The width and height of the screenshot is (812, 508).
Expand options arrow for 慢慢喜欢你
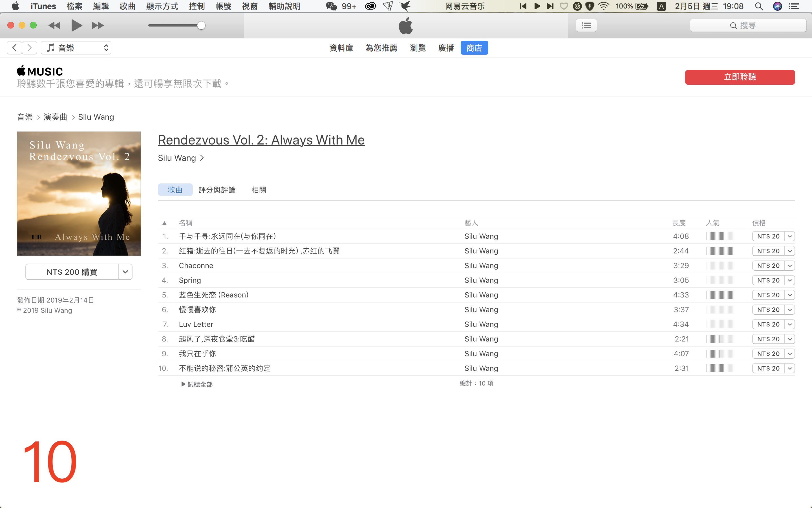[790, 310]
